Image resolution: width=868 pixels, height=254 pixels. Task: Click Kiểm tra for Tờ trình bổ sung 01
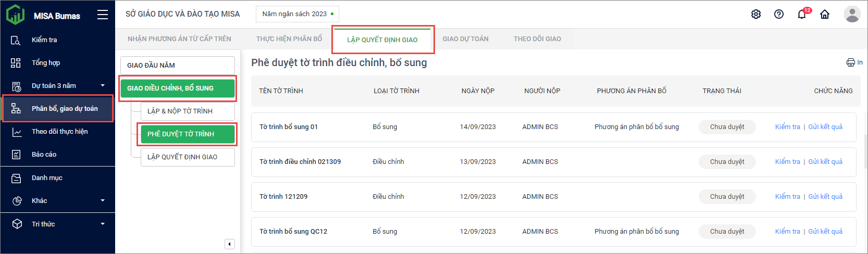pyautogui.click(x=787, y=127)
